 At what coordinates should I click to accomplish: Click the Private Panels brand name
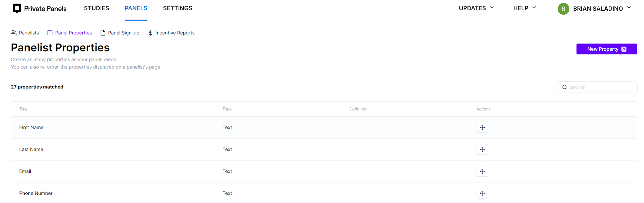click(x=45, y=9)
